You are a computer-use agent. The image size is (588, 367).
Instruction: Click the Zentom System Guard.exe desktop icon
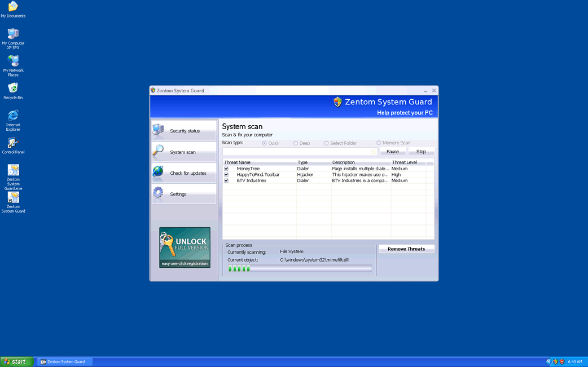tap(13, 171)
